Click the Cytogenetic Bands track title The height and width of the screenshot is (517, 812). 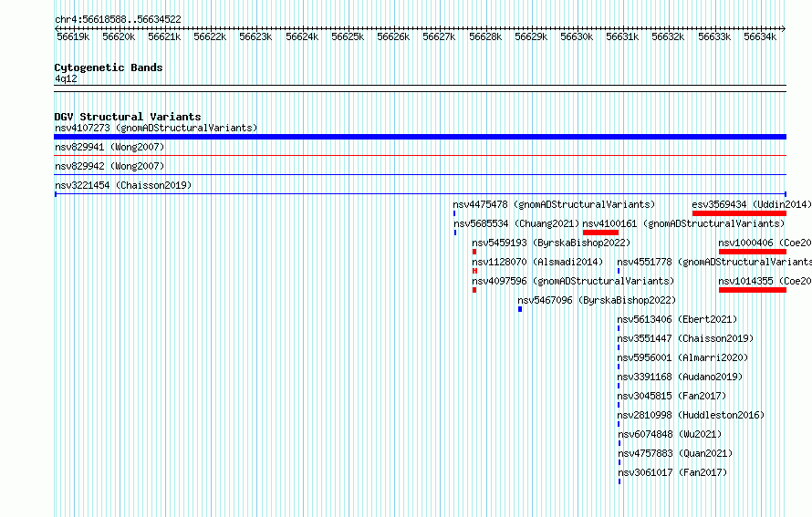(109, 67)
